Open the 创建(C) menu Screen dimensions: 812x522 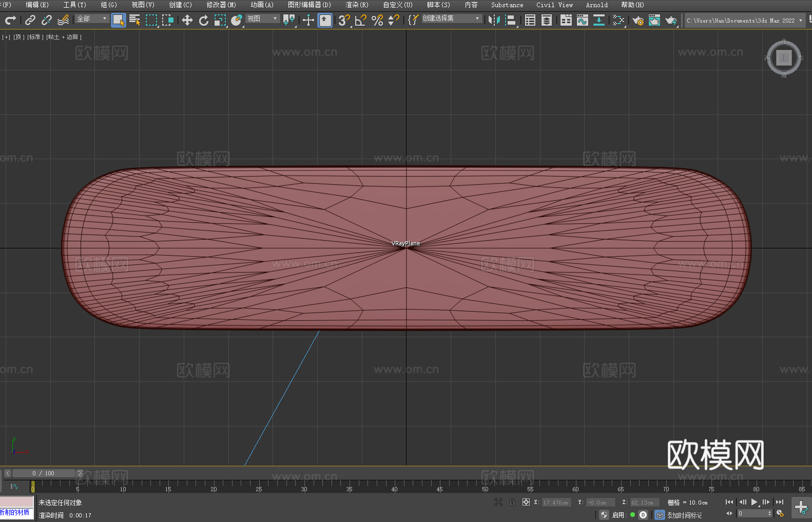180,5
